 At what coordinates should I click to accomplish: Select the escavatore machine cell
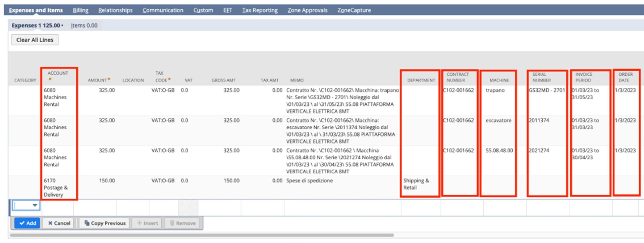click(498, 120)
